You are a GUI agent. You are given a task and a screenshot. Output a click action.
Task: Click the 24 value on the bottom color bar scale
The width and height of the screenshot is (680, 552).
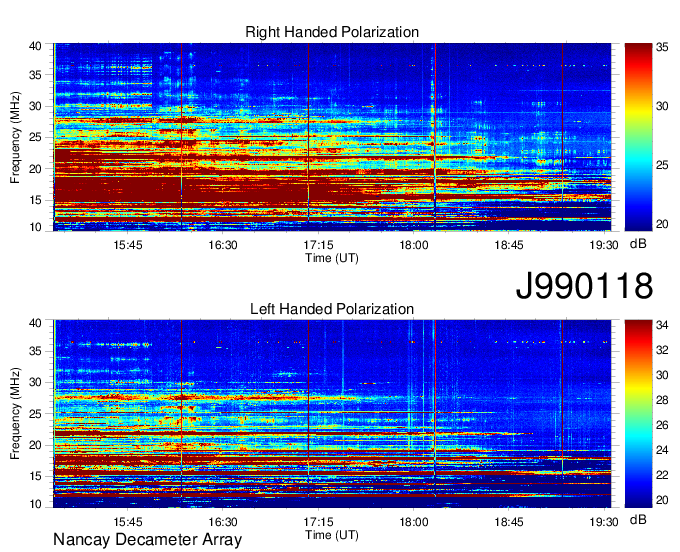[x=662, y=451]
